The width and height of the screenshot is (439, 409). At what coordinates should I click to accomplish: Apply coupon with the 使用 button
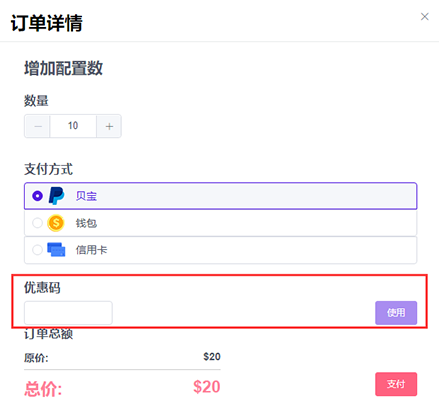click(396, 313)
